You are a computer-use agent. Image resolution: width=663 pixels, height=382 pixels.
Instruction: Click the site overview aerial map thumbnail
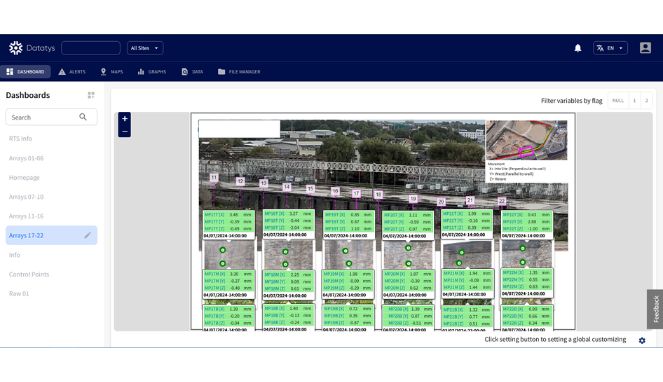coord(526,140)
